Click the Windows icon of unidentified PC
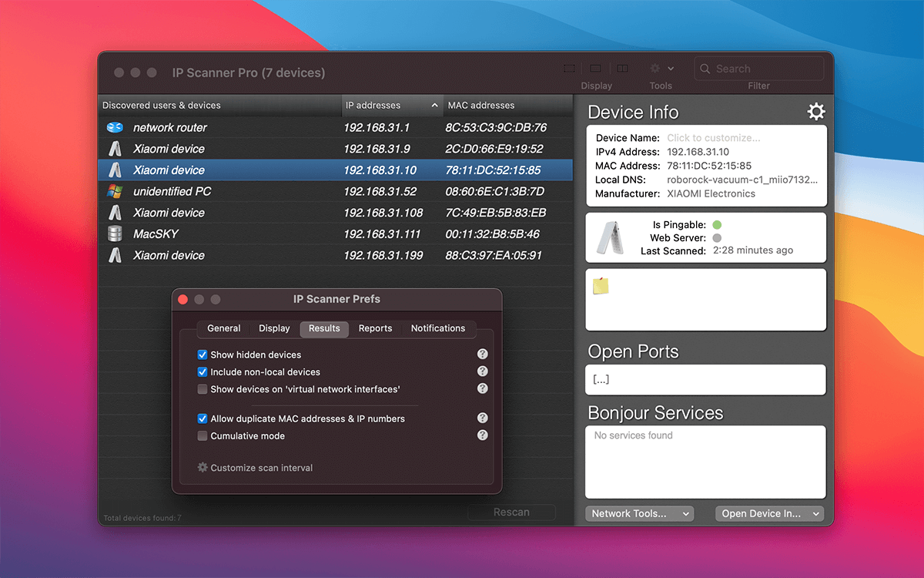 115,191
